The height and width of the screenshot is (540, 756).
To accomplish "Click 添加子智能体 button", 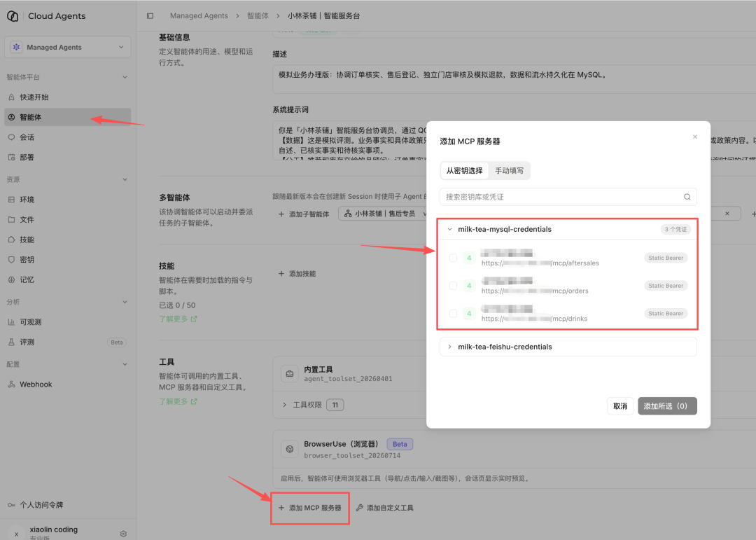I will coord(304,214).
